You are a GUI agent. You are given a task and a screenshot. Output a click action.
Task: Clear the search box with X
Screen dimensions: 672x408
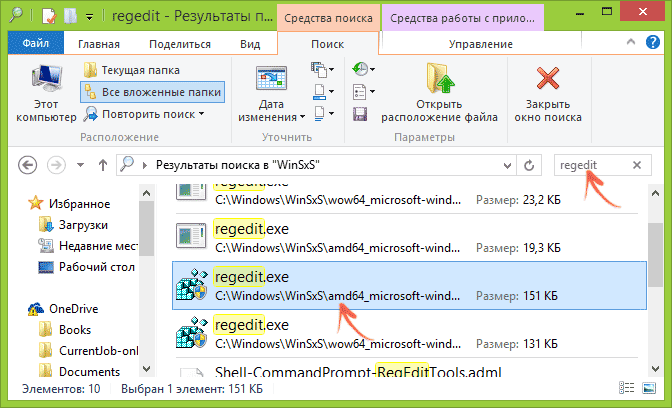pos(637,165)
